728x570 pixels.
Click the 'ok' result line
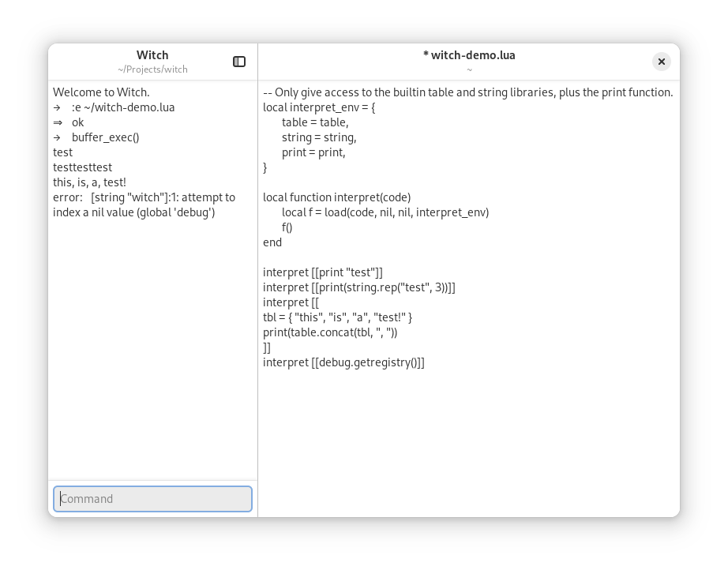coord(77,122)
